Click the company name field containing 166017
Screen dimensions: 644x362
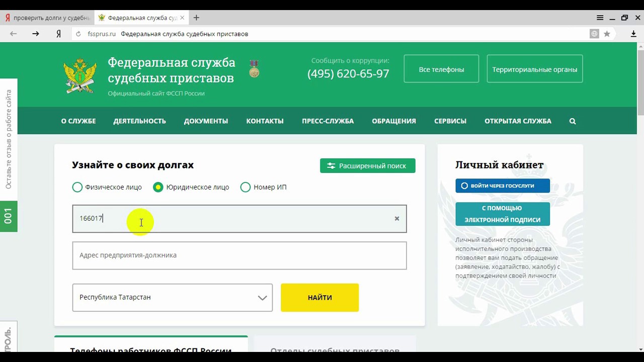pyautogui.click(x=239, y=219)
